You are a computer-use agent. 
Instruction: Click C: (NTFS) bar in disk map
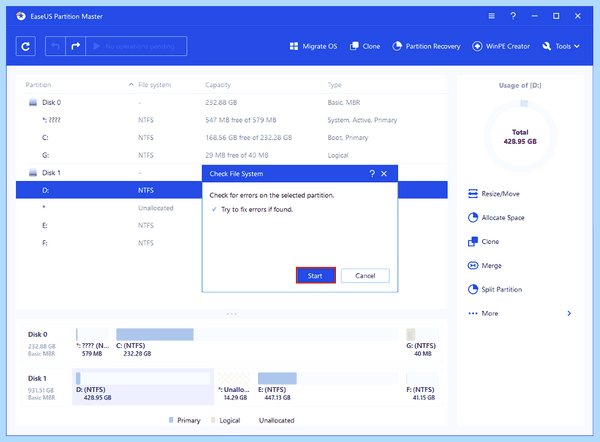tap(257, 334)
